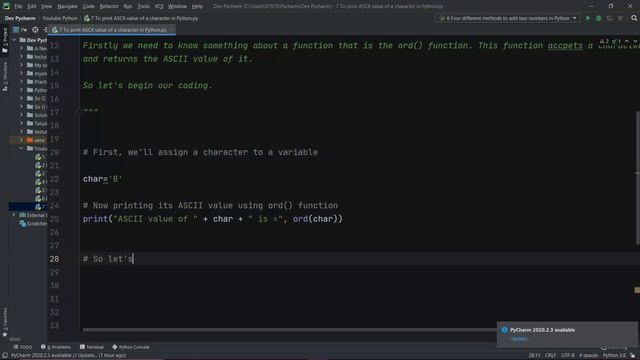Open the Help menu
This screenshot has height=360, width=640.
[x=197, y=6]
